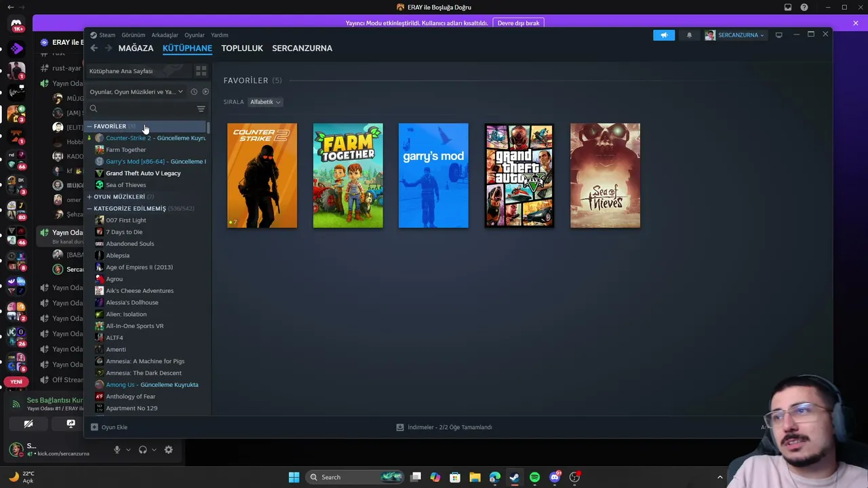Dismiss the purple streamer mode banner
Screen dimensions: 868x488
point(856,23)
